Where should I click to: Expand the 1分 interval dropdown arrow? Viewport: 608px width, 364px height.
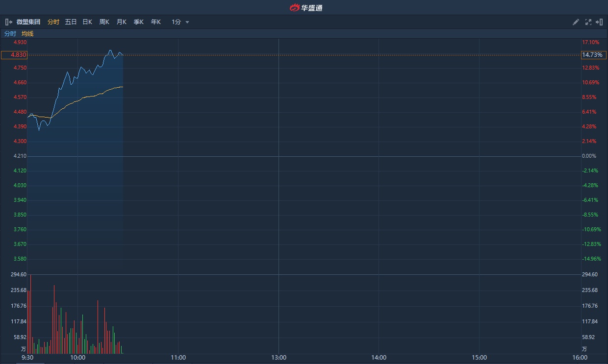click(187, 23)
